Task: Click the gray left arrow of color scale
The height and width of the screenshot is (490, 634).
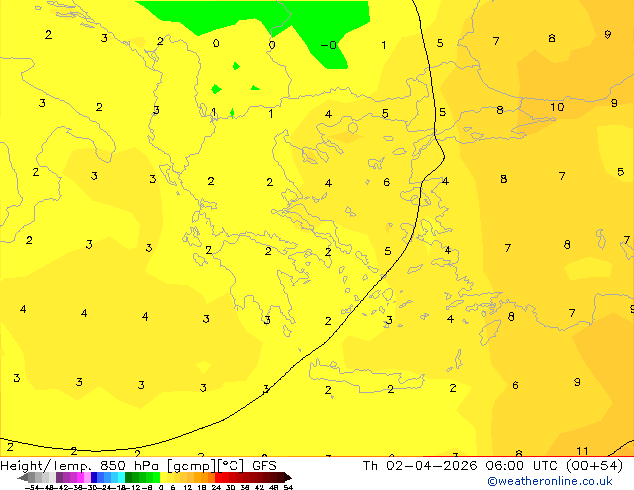Action: (x=23, y=478)
